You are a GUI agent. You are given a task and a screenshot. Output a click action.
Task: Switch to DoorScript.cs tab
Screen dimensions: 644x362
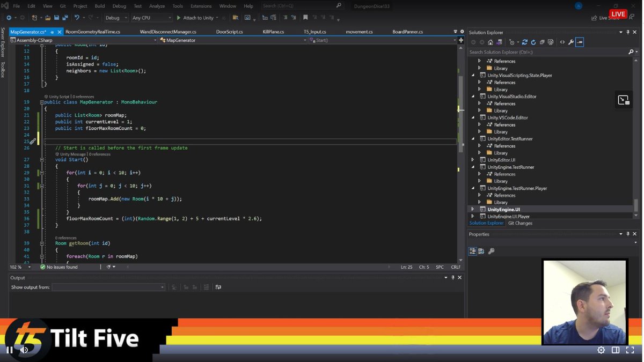(229, 32)
